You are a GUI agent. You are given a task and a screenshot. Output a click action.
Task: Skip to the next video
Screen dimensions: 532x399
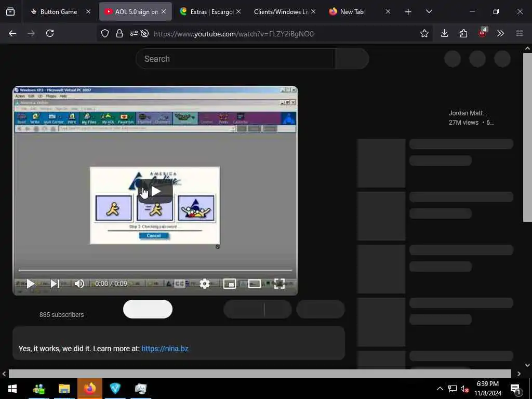(x=55, y=284)
